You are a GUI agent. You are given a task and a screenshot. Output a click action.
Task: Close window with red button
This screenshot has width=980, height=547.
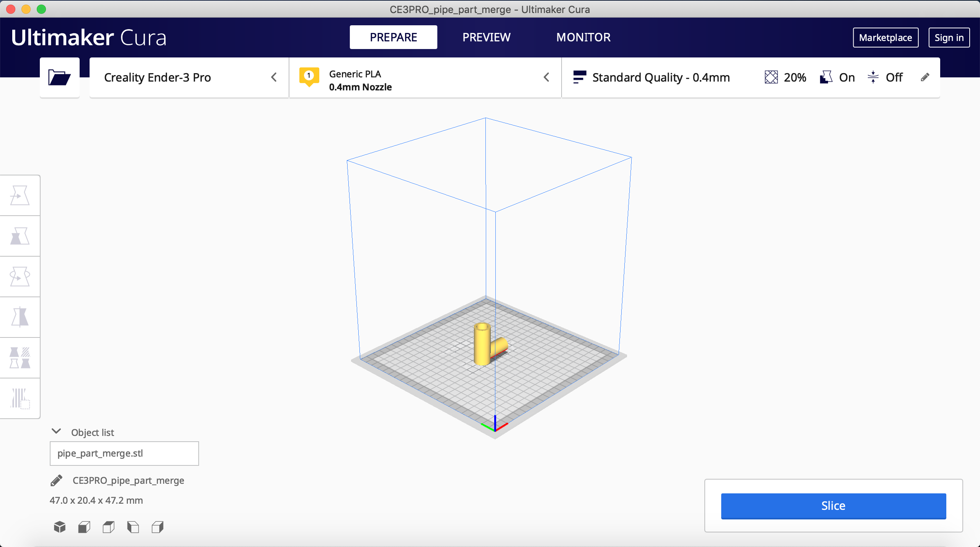click(x=10, y=9)
